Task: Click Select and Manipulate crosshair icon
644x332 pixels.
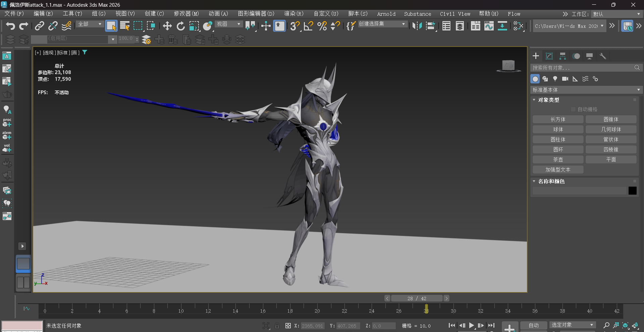Action: [266, 26]
